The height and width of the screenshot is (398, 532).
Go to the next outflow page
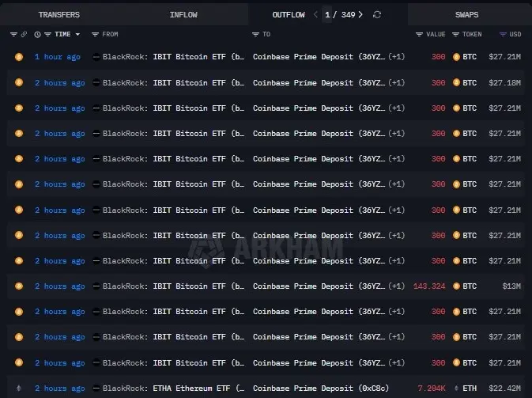tap(360, 14)
